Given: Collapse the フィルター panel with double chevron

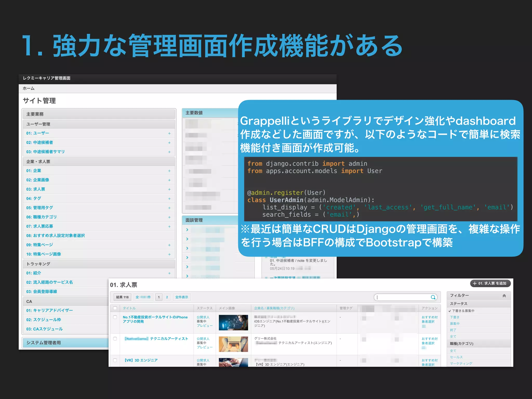Looking at the screenshot, I should [x=504, y=296].
